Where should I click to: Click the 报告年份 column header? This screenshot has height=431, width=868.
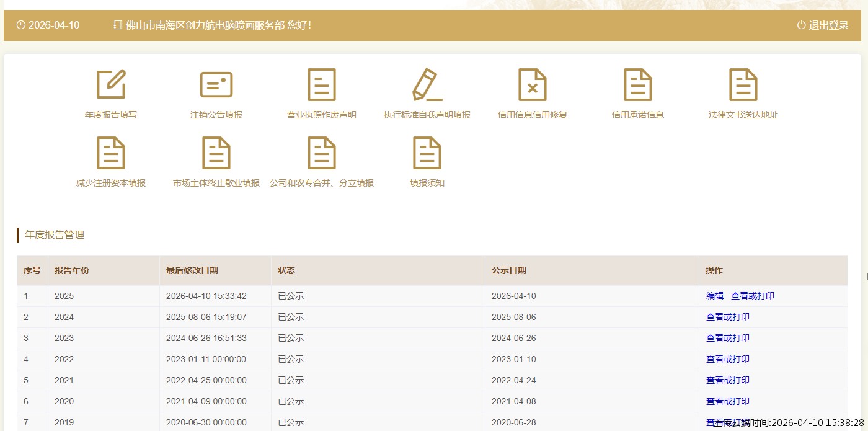72,271
